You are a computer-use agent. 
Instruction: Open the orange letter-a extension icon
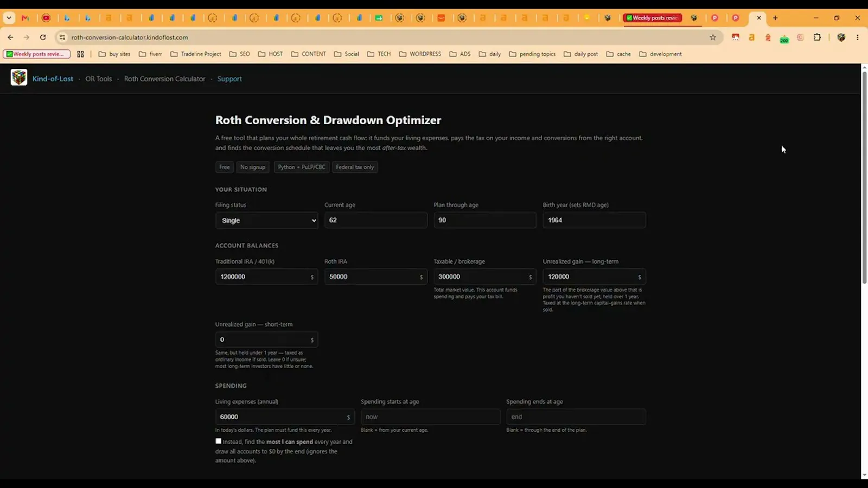tap(751, 37)
